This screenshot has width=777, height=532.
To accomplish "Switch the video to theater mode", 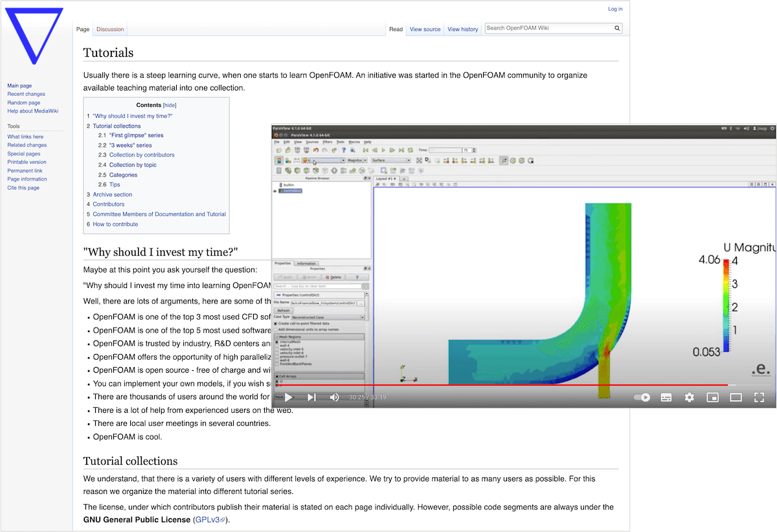I will (736, 397).
